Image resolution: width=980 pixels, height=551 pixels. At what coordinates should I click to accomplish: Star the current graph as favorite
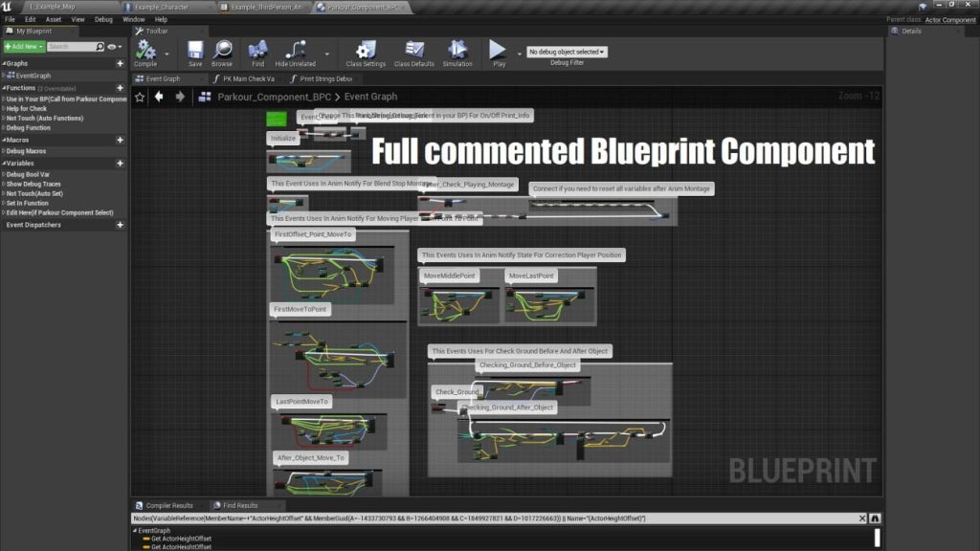point(140,97)
